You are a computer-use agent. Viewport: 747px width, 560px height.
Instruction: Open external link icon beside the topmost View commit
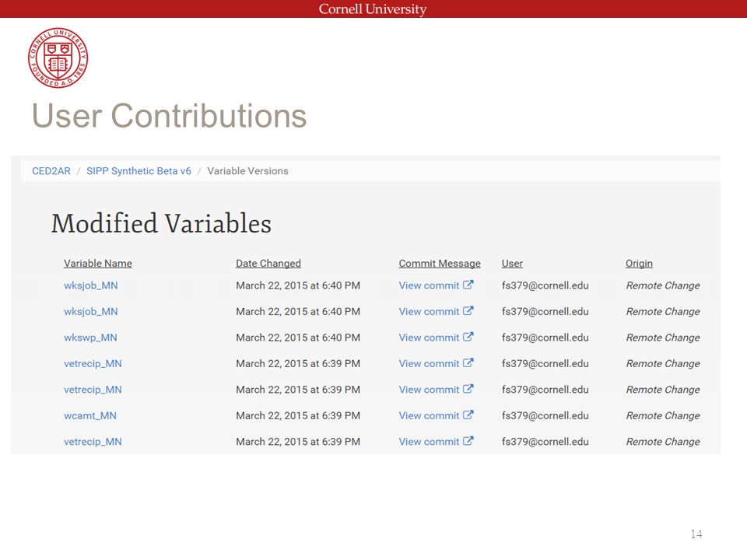[x=468, y=285]
